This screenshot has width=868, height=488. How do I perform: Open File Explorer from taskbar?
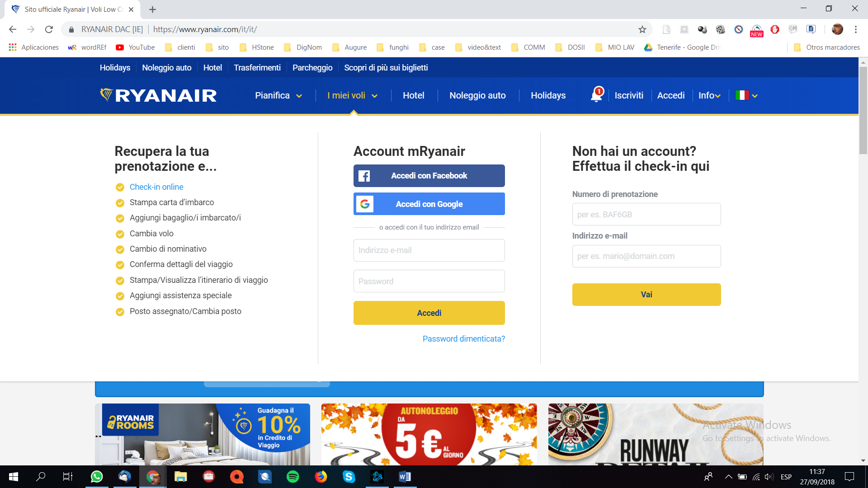pyautogui.click(x=181, y=477)
